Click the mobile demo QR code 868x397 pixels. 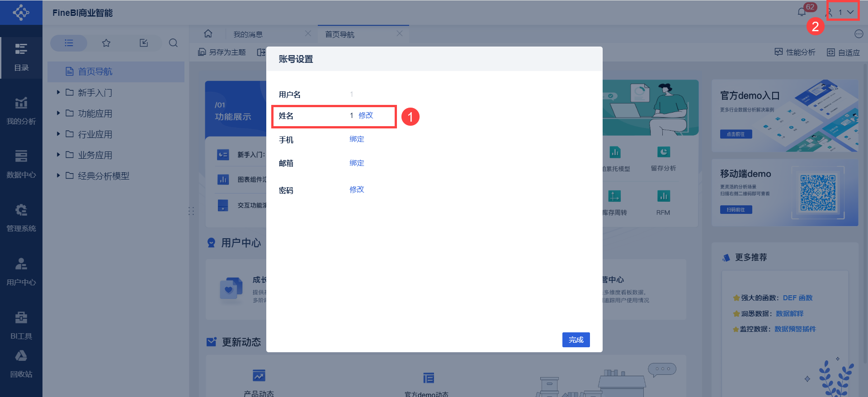[x=818, y=193]
